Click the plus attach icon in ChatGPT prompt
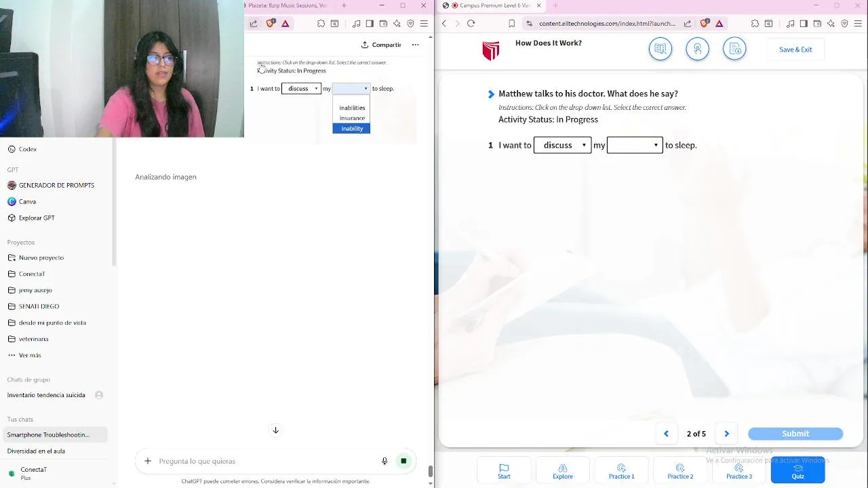Viewport: 868px width, 488px height. (x=147, y=461)
